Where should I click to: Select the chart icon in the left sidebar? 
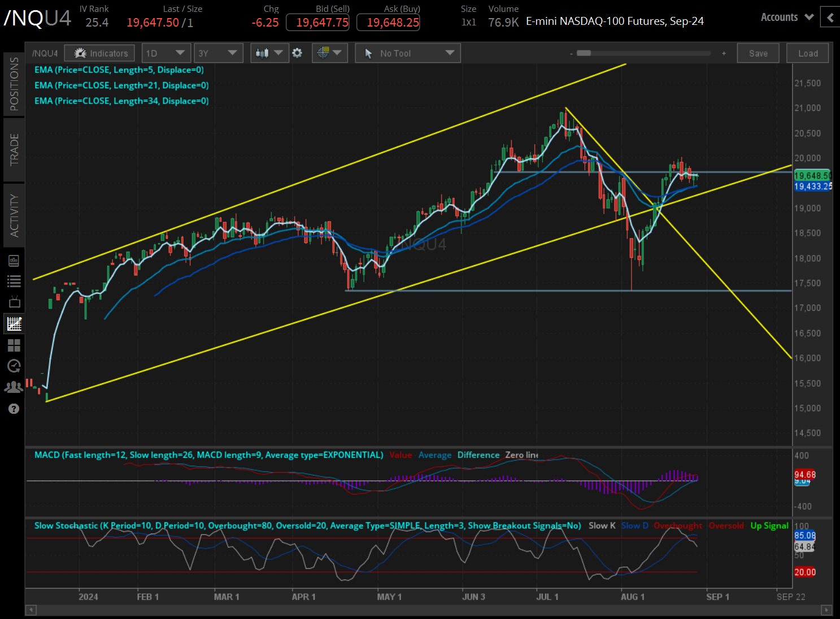coord(14,323)
